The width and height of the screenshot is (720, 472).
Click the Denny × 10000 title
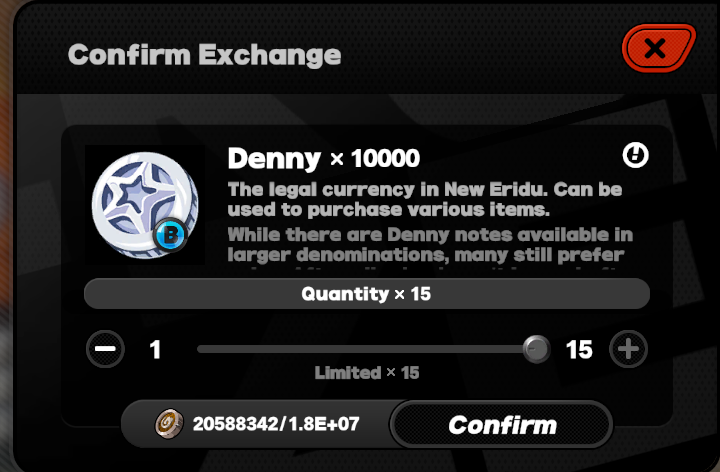(324, 158)
